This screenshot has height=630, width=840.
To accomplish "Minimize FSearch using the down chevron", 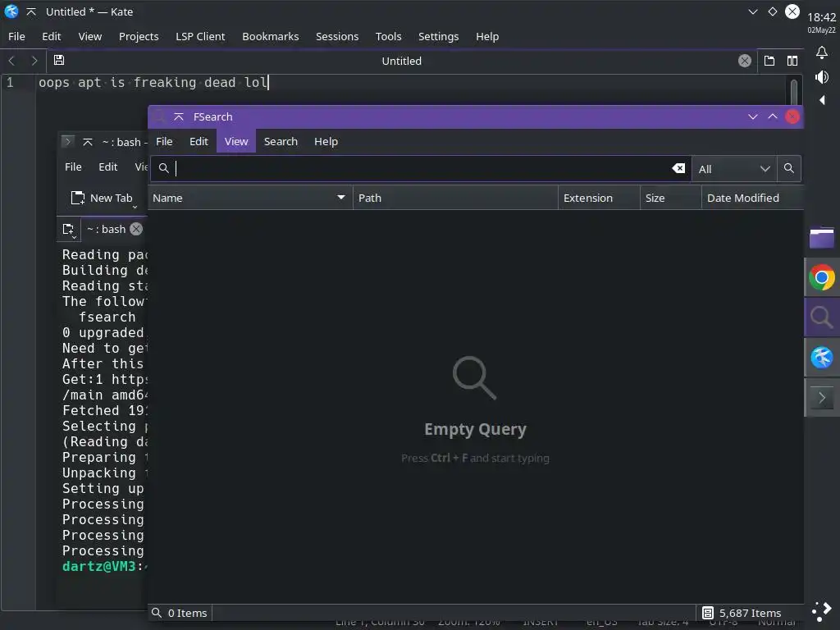I will 753,116.
